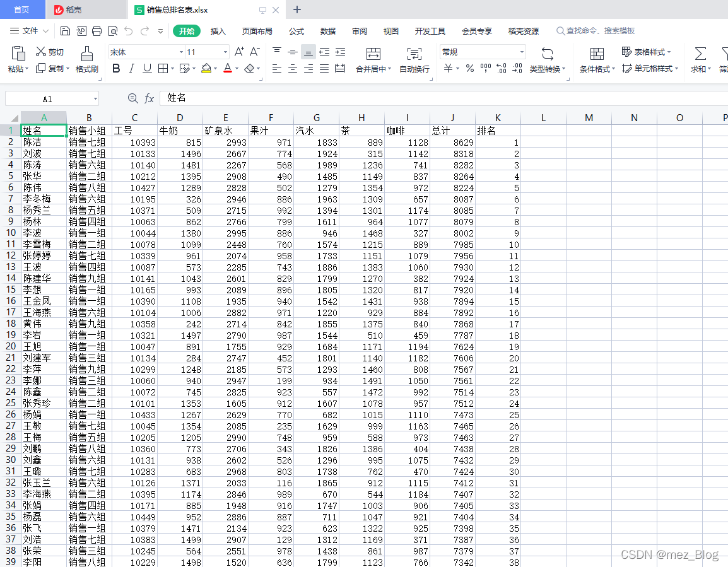The height and width of the screenshot is (567, 728).
Task: Click the Type Conversion 类型转换 icon
Action: (x=548, y=54)
